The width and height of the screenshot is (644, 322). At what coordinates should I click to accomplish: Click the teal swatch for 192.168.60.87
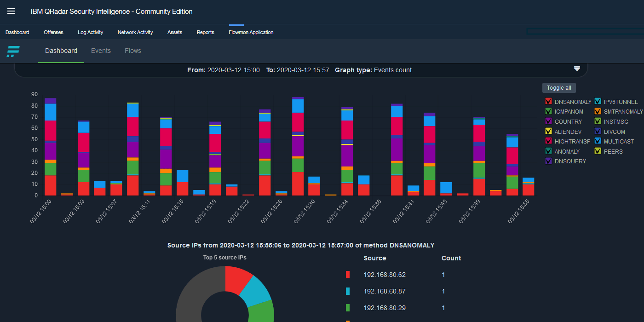point(348,291)
